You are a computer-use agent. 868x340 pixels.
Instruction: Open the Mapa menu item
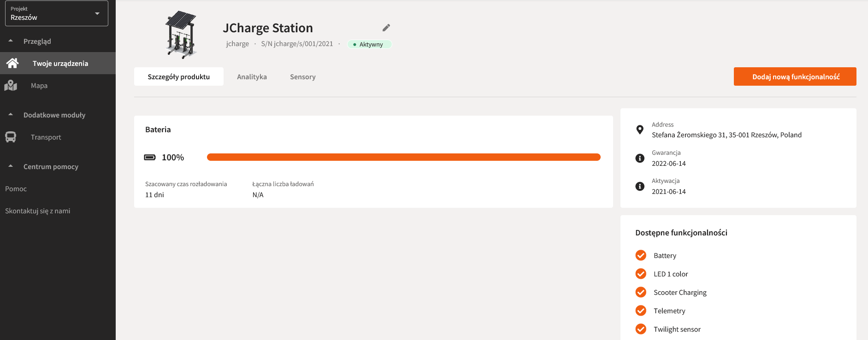pos(58,85)
